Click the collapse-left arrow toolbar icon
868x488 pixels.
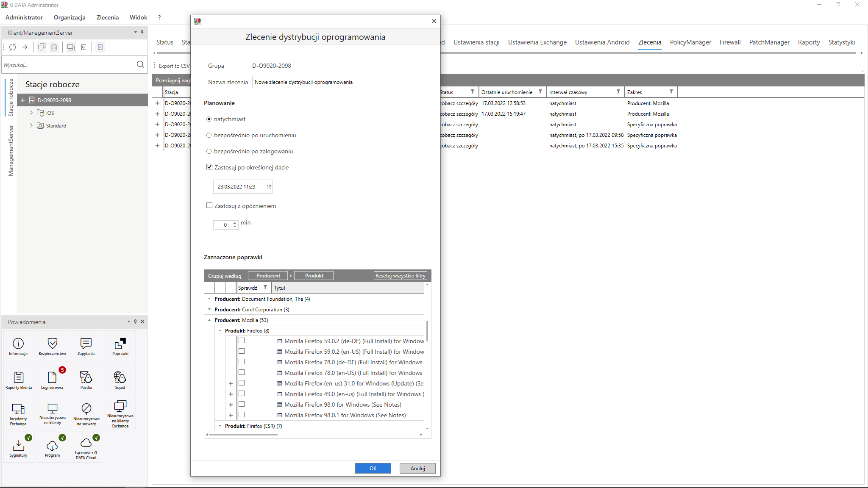click(x=83, y=47)
